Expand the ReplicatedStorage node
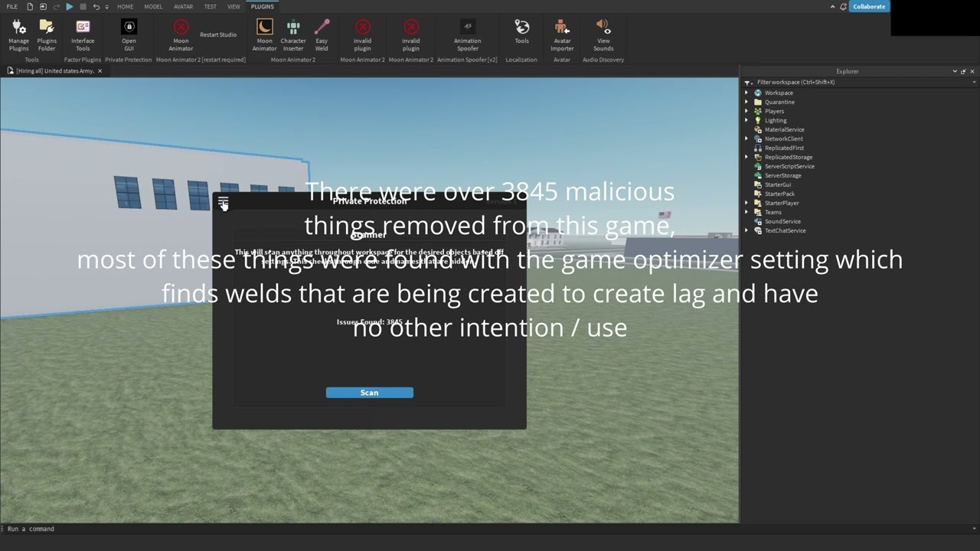The width and height of the screenshot is (980, 551). click(746, 157)
